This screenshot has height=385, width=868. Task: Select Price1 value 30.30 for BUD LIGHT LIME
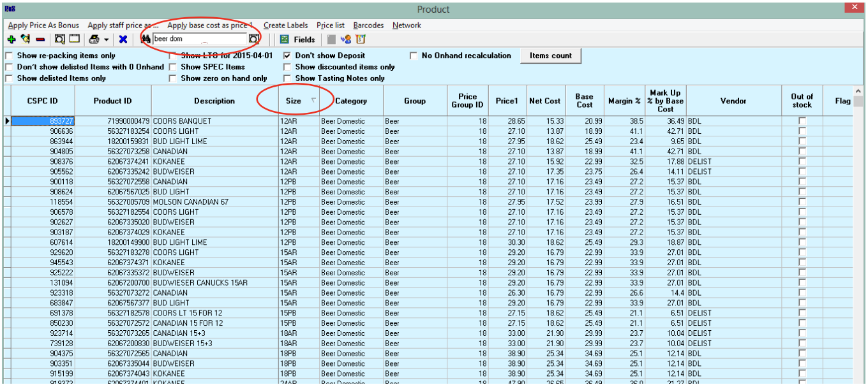(509, 242)
